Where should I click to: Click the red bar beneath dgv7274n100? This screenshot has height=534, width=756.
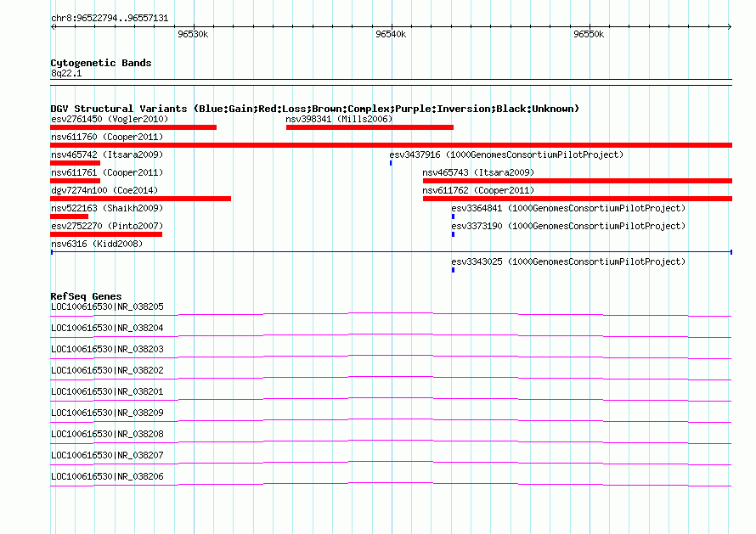point(141,199)
